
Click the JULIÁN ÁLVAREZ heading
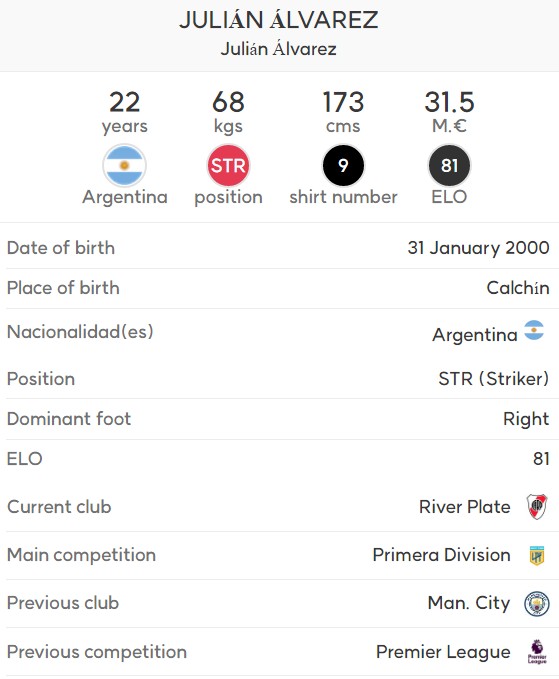[279, 20]
